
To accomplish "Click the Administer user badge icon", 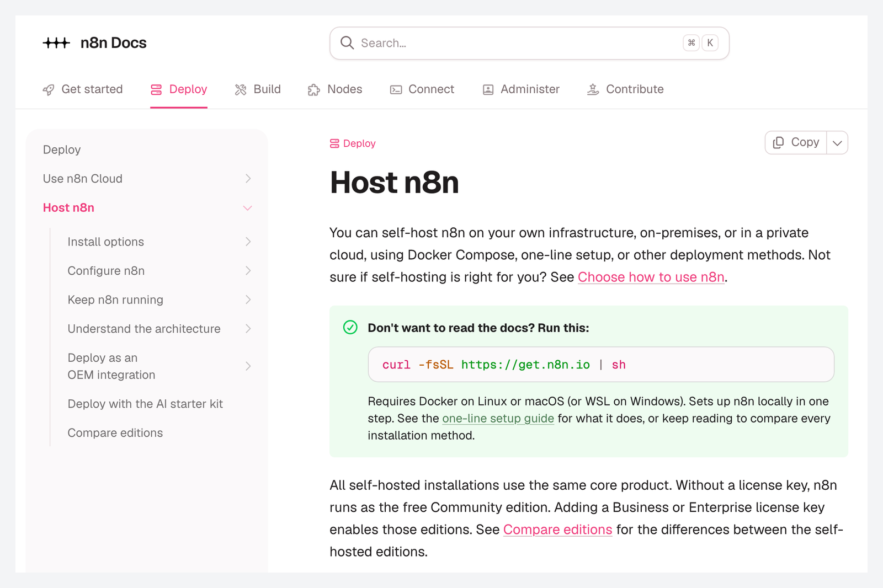I will (488, 90).
